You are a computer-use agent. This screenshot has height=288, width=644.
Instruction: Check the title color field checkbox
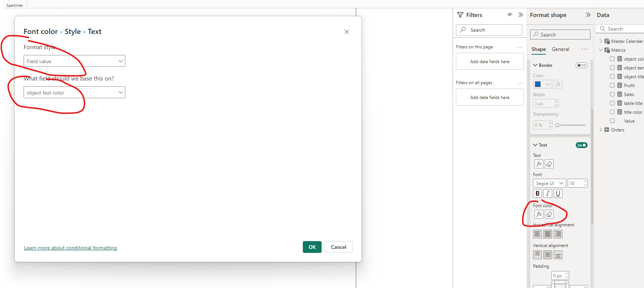612,112
